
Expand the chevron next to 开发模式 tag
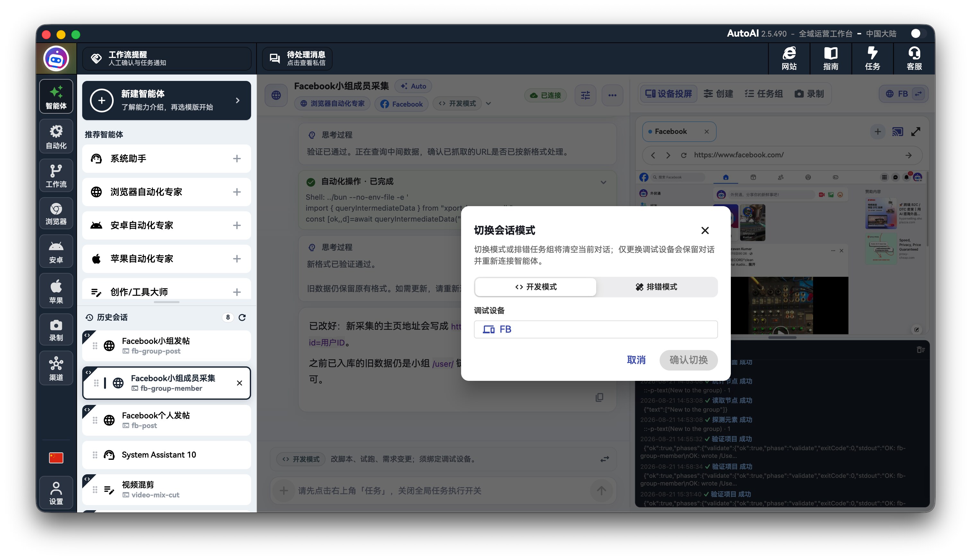tap(488, 103)
